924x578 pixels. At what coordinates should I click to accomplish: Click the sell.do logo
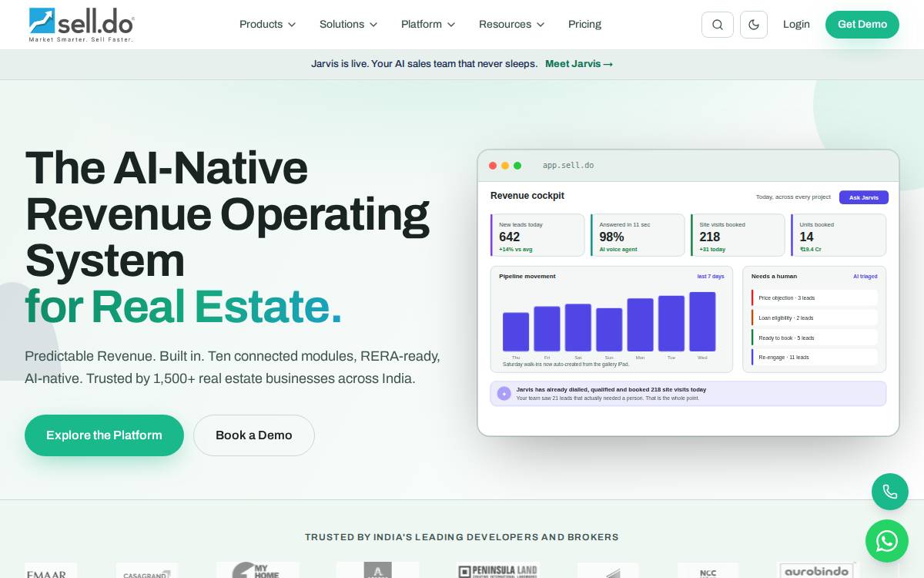(81, 25)
